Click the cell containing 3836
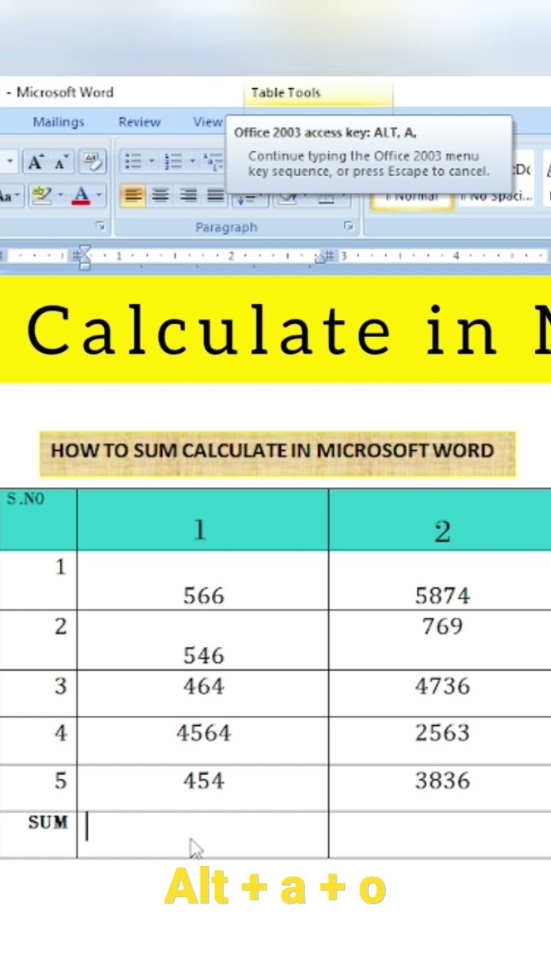The width and height of the screenshot is (551, 980). [x=440, y=788]
